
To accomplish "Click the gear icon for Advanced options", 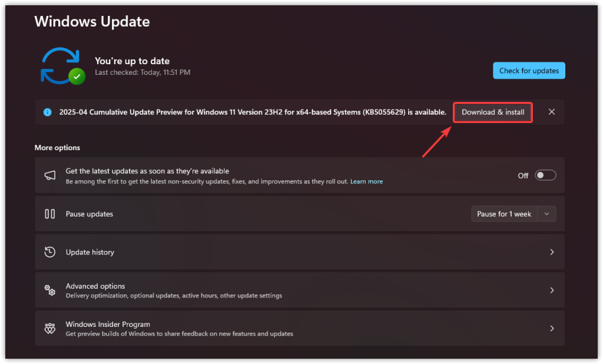I will point(50,290).
